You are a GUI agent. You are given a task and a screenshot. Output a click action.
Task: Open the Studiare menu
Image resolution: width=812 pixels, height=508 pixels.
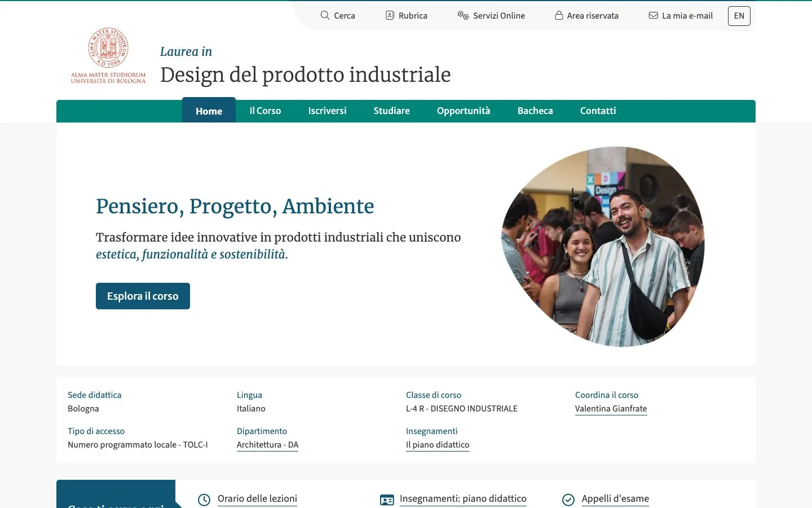pyautogui.click(x=391, y=111)
